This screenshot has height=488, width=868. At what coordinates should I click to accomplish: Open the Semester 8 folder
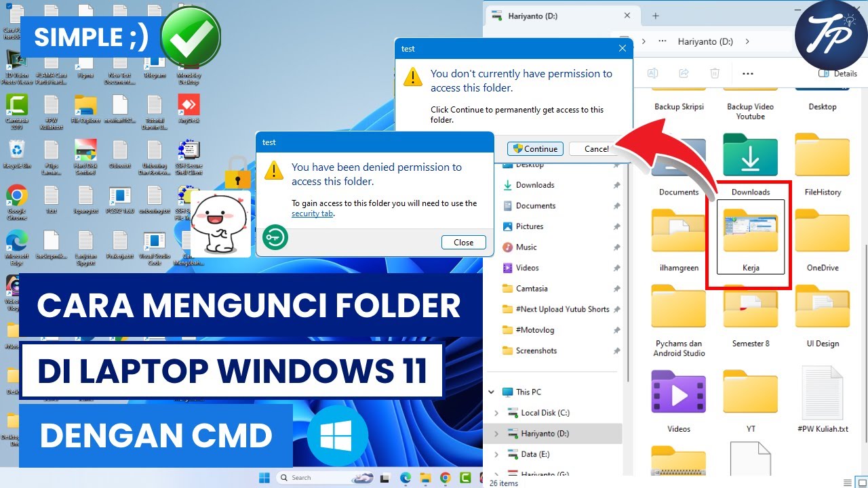(x=751, y=317)
